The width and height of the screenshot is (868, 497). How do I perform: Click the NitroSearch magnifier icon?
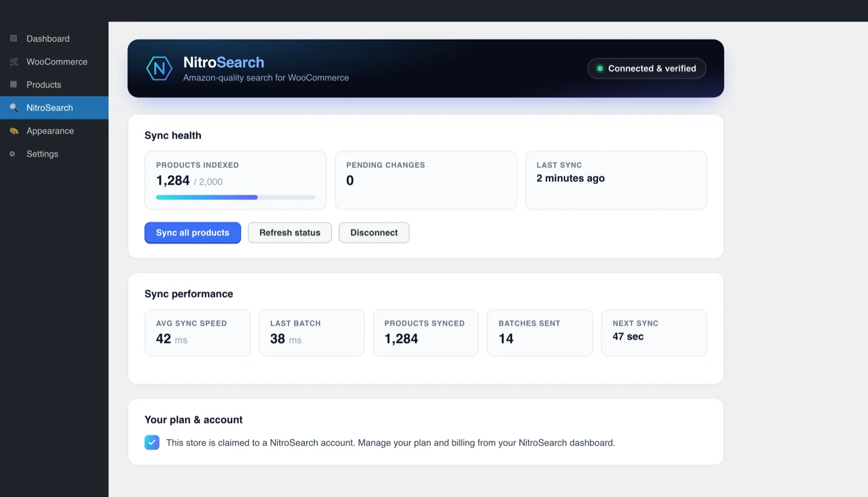pos(14,107)
